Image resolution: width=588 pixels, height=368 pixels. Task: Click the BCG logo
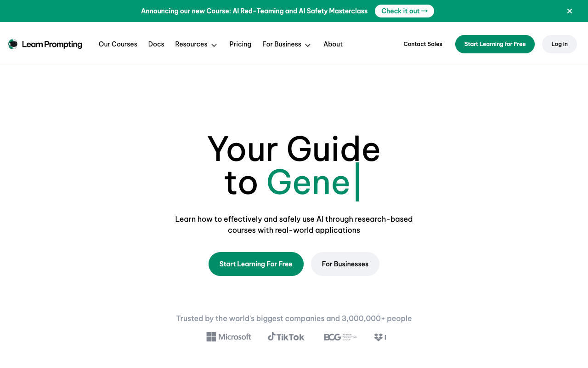coord(340,337)
